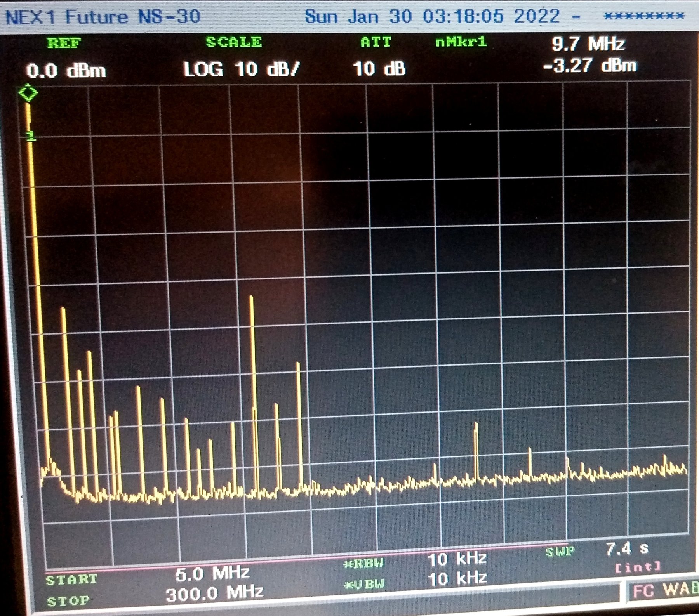Click the RBW label

click(x=364, y=563)
